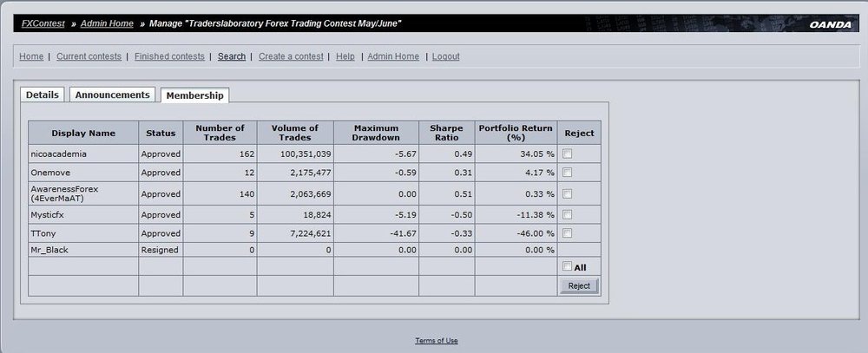Open Terms of Use footer link
The image size is (868, 353).
point(437,341)
